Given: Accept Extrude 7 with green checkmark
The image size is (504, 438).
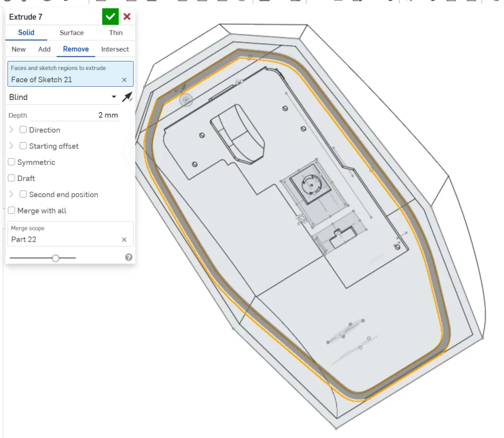Looking at the screenshot, I should pos(110,17).
